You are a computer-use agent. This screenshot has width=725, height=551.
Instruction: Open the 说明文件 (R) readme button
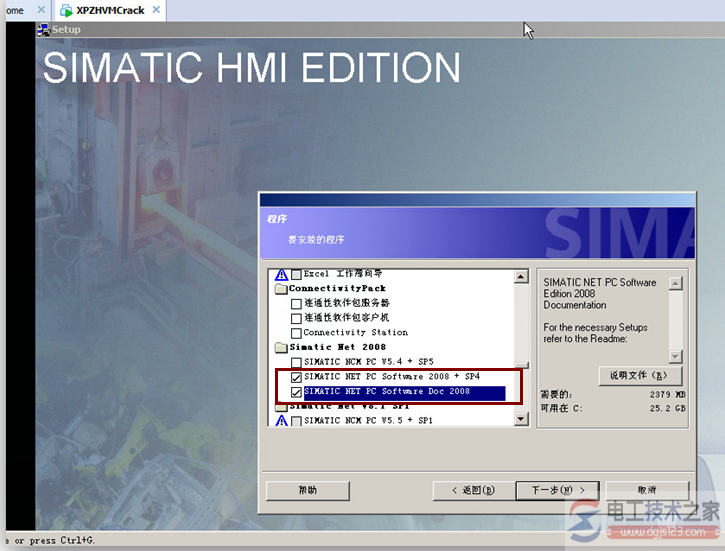640,376
